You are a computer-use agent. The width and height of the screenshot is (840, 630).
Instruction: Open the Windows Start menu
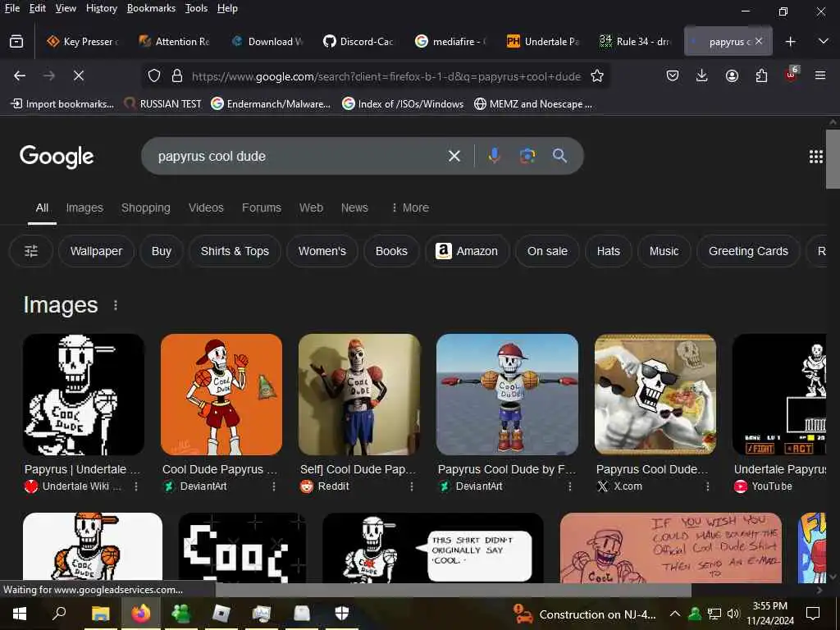(20, 614)
